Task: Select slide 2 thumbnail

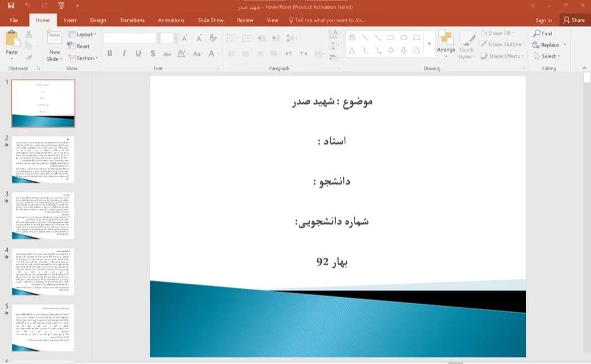Action: [x=43, y=160]
